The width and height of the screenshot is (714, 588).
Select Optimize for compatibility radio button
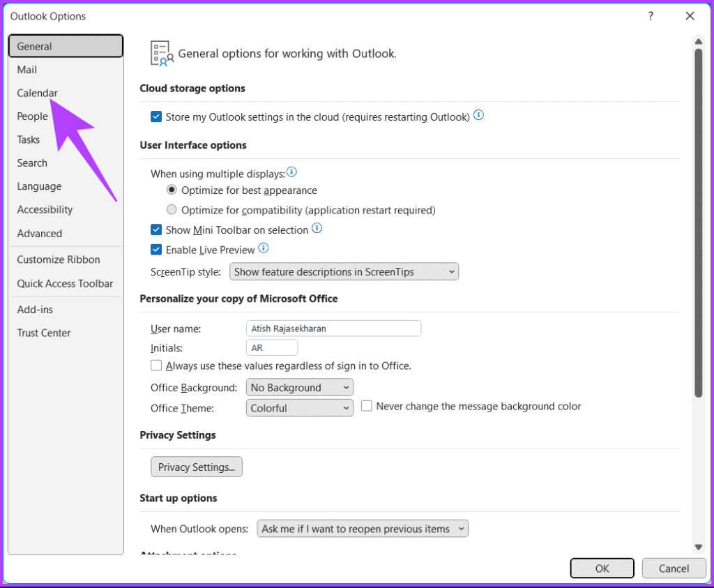tap(172, 209)
